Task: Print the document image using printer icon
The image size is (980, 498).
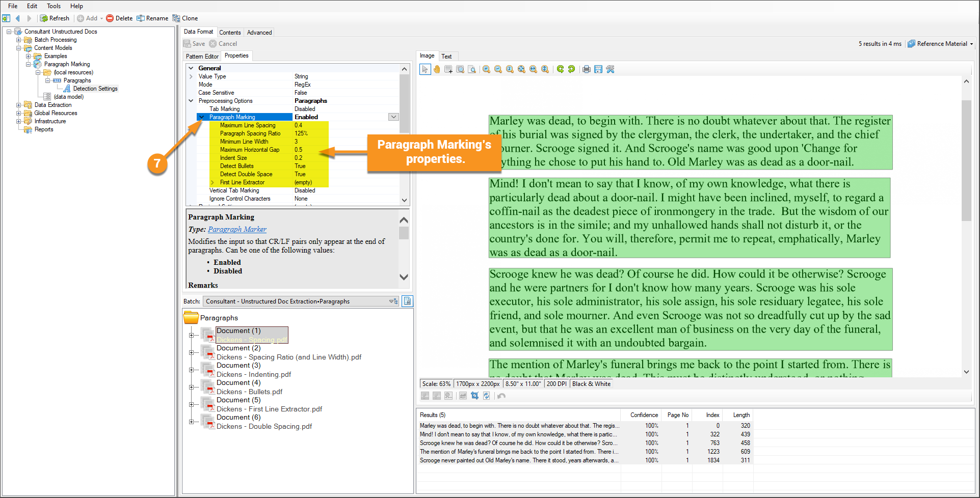Action: 587,69
